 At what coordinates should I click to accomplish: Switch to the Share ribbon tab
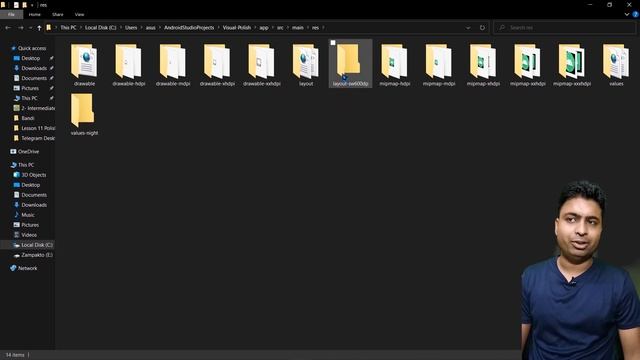point(58,14)
